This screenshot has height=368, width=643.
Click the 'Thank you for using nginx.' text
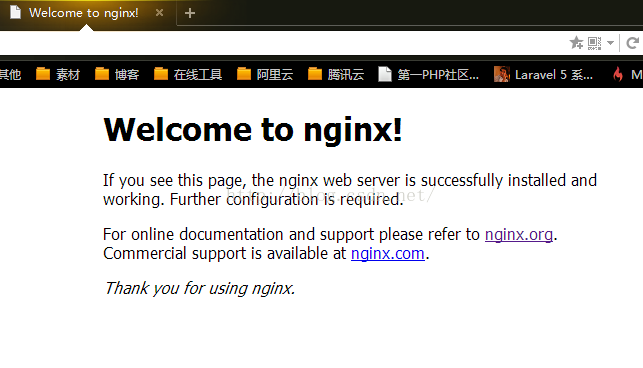(x=199, y=288)
